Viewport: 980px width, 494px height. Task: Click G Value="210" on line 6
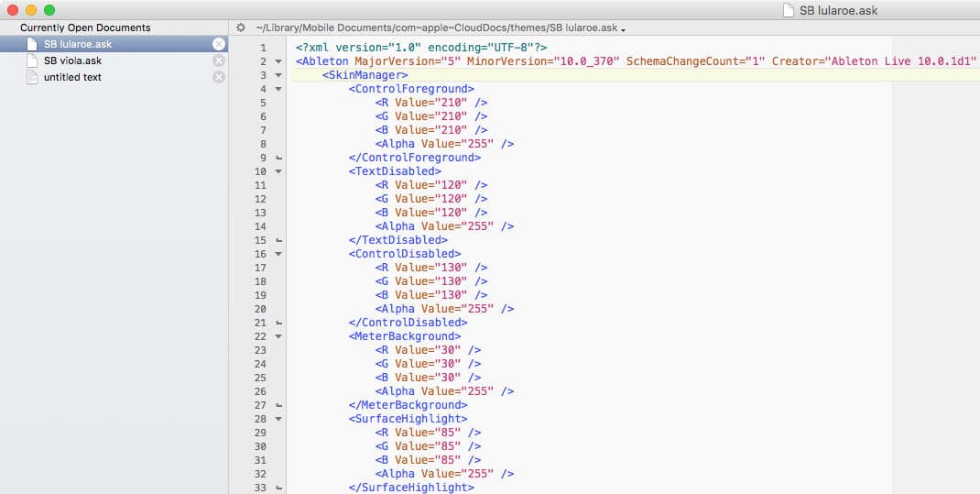(431, 116)
